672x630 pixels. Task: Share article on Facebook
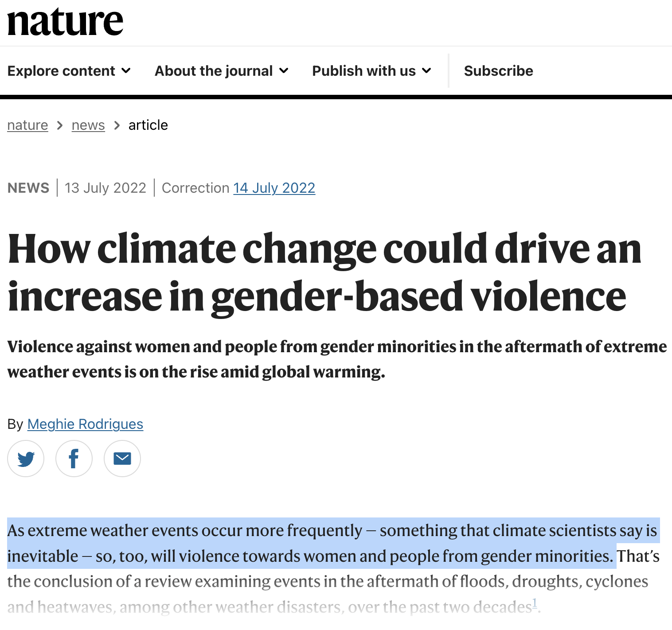pyautogui.click(x=74, y=459)
